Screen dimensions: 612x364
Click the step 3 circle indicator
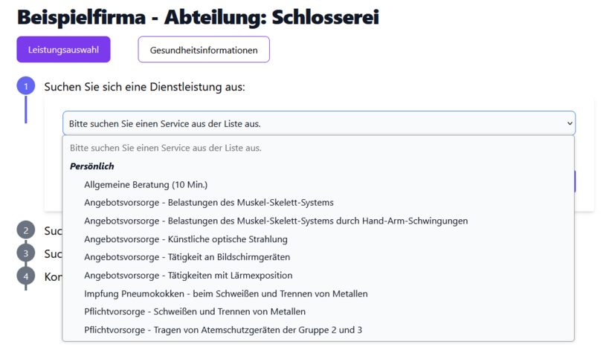click(x=25, y=253)
